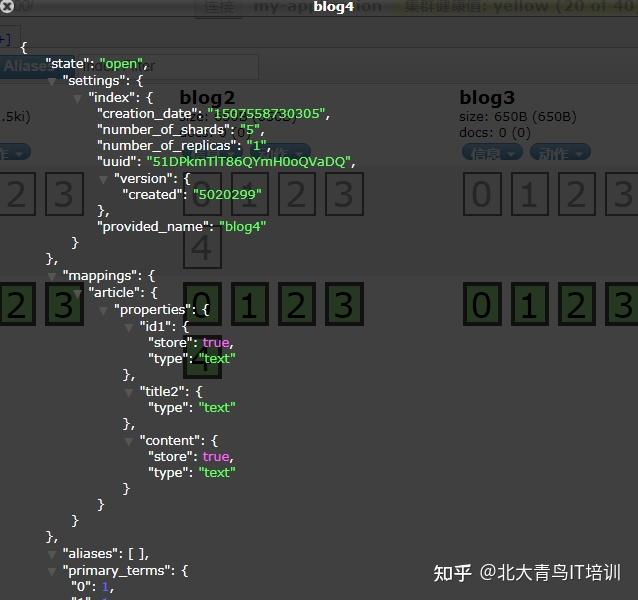
Task: Collapse the "id1" field node
Action: coord(129,327)
